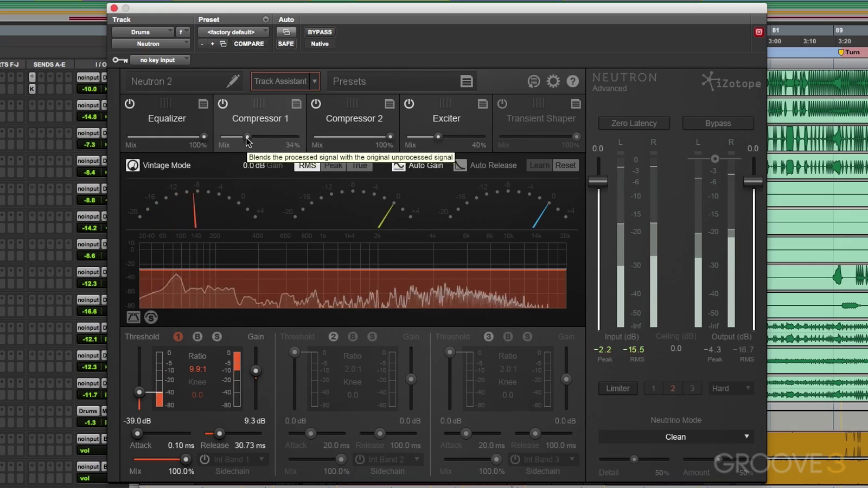Select limiter character 3
This screenshot has width=868, height=488.
point(692,388)
